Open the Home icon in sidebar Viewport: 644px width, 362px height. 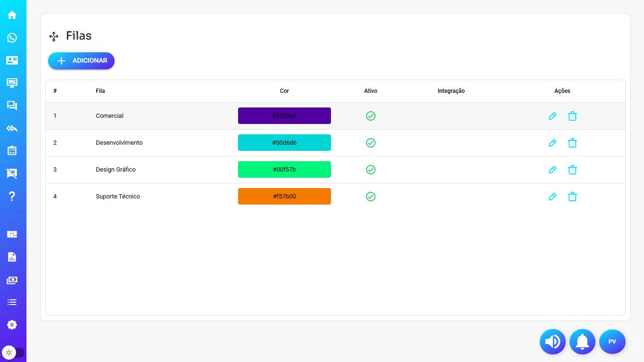pyautogui.click(x=12, y=15)
